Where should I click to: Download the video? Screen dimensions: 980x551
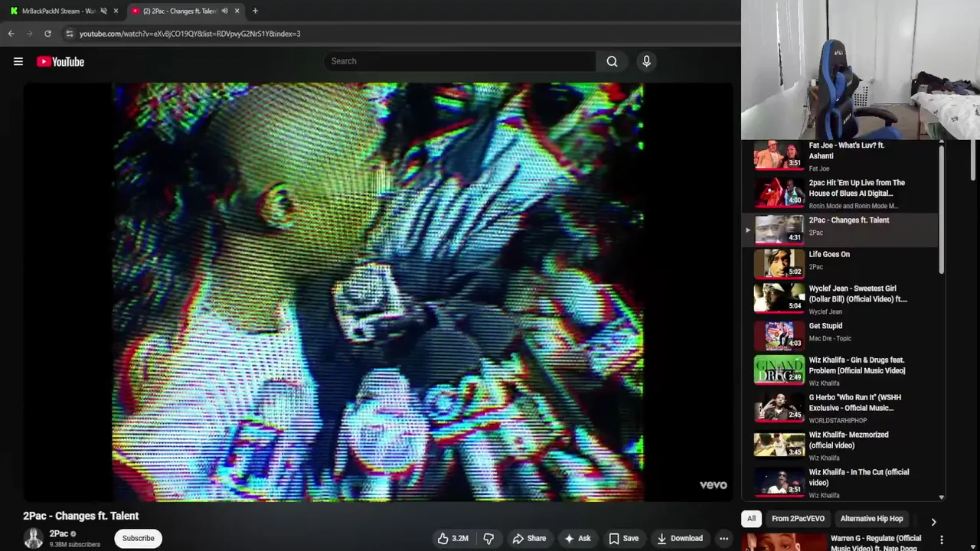pos(680,539)
